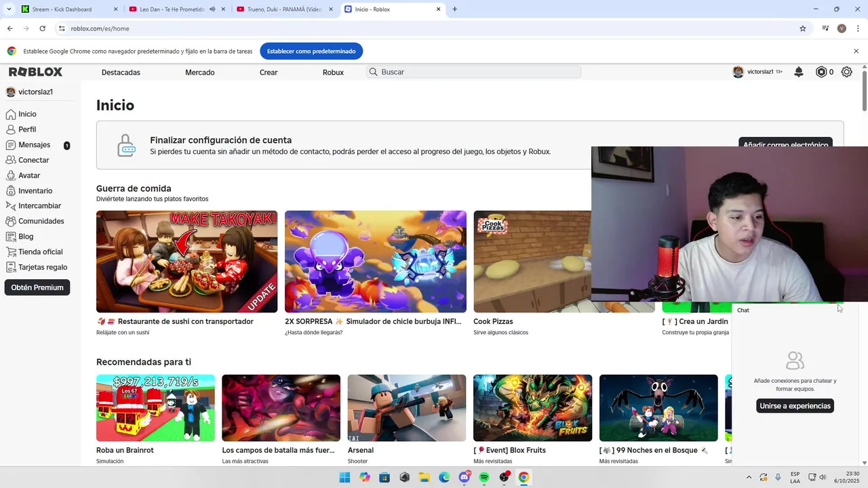868x488 pixels.
Task: Open Robux in top navigation
Action: 333,73
